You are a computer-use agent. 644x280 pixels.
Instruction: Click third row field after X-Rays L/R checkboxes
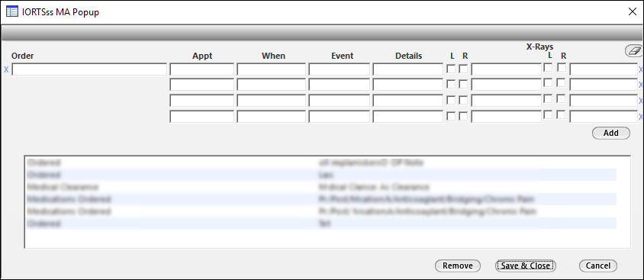point(604,101)
